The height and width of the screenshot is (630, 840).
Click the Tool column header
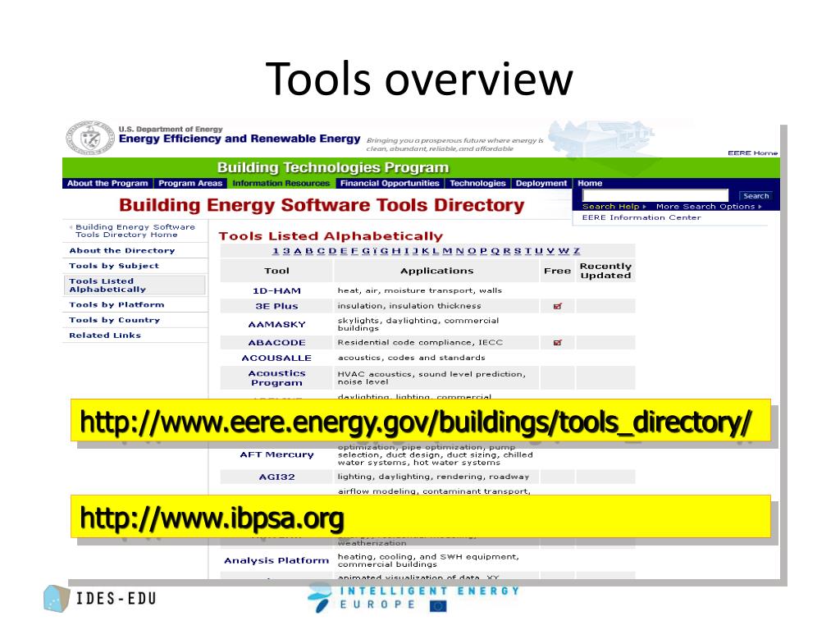coord(276,271)
